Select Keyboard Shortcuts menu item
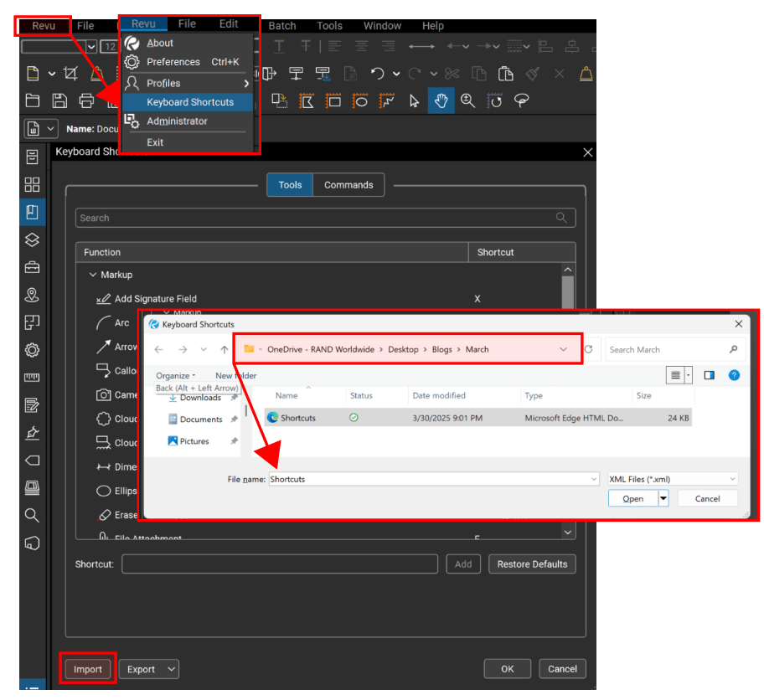The image size is (764, 700). click(187, 102)
